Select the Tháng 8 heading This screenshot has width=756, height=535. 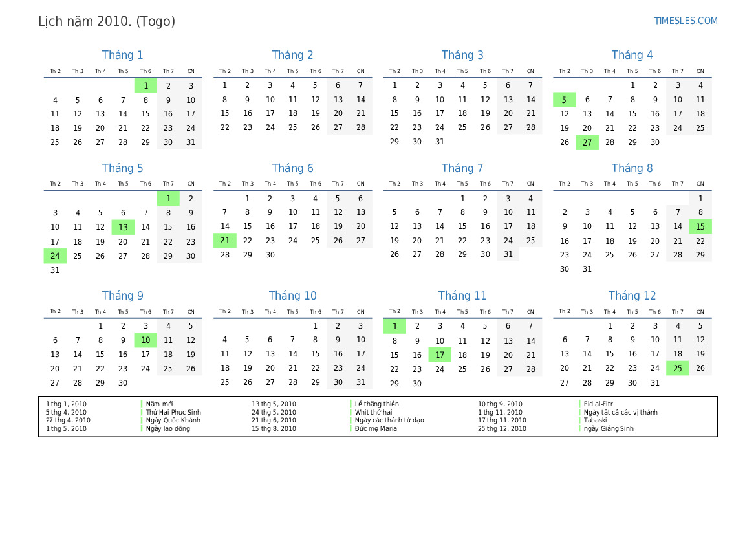pyautogui.click(x=632, y=168)
